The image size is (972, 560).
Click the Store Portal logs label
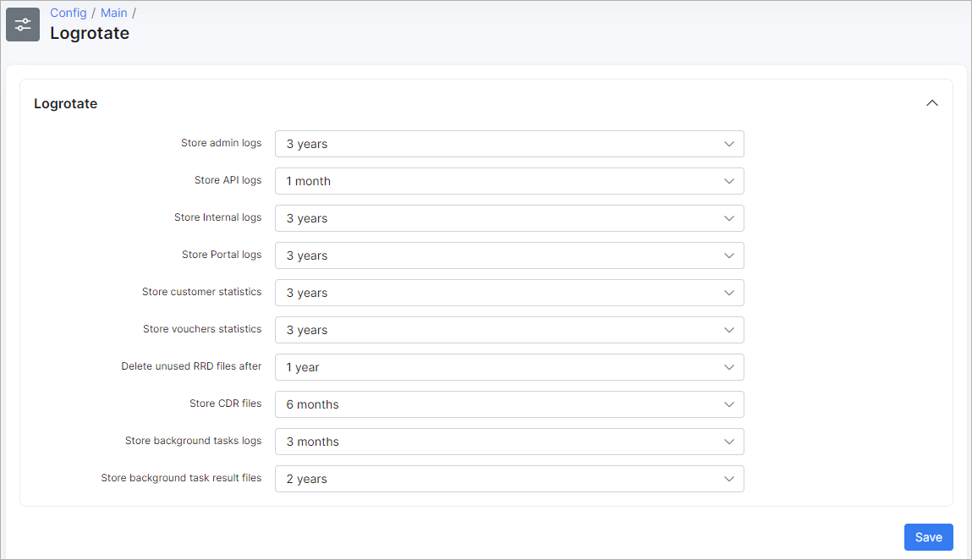(222, 255)
